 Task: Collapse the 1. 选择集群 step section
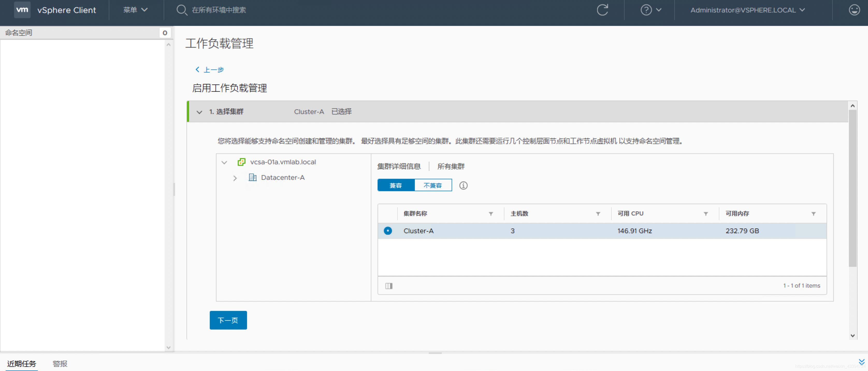pyautogui.click(x=199, y=112)
